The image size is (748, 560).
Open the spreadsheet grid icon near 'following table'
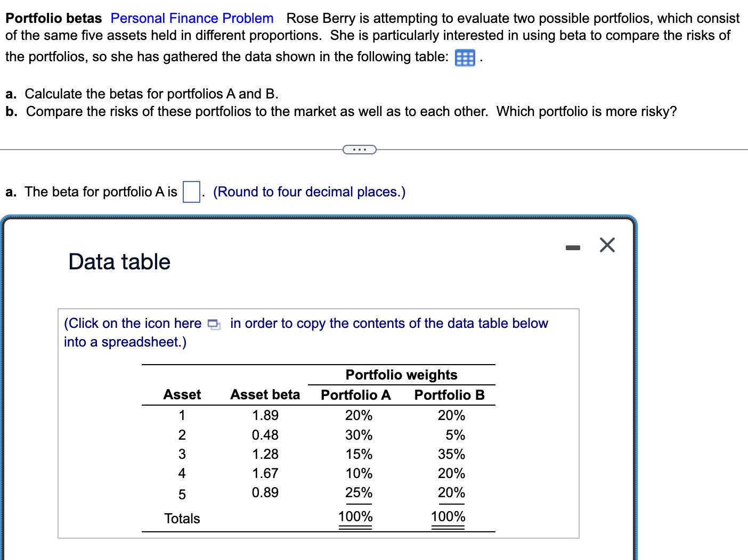tap(464, 57)
